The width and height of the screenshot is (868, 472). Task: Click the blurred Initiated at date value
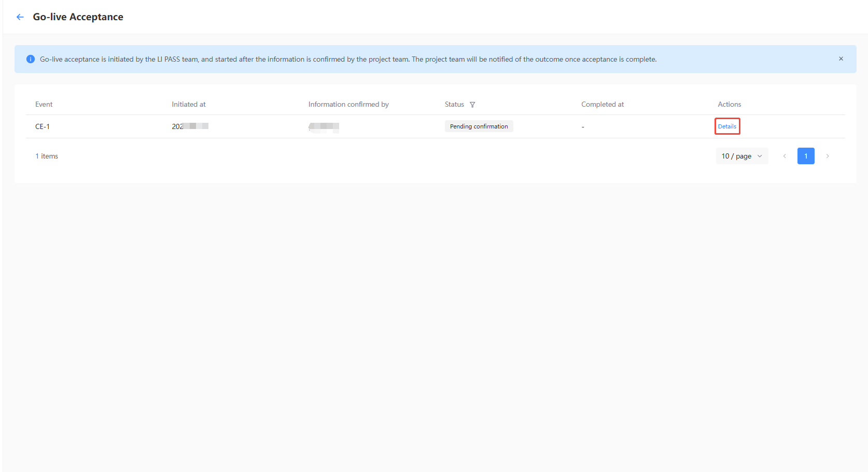coord(190,126)
